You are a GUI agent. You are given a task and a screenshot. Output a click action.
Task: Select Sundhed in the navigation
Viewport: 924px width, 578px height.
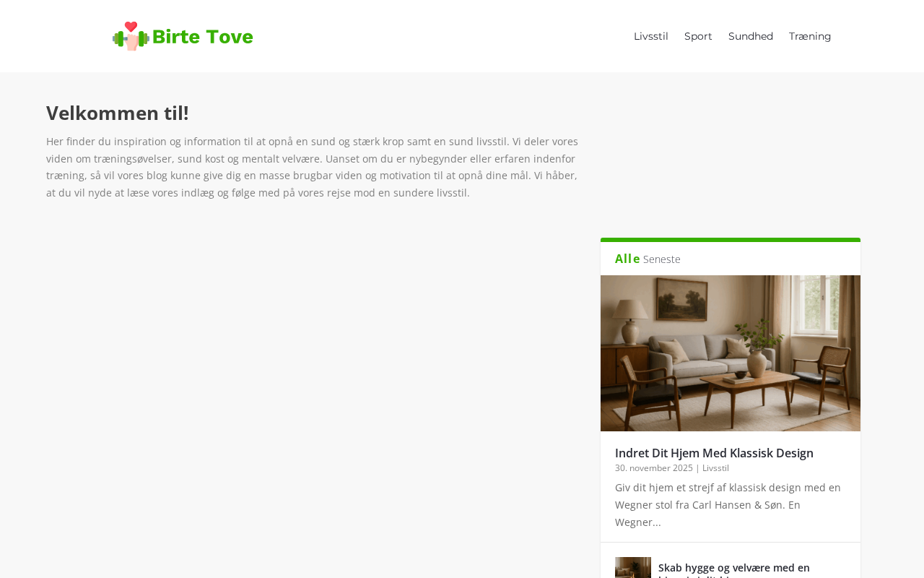tap(751, 36)
